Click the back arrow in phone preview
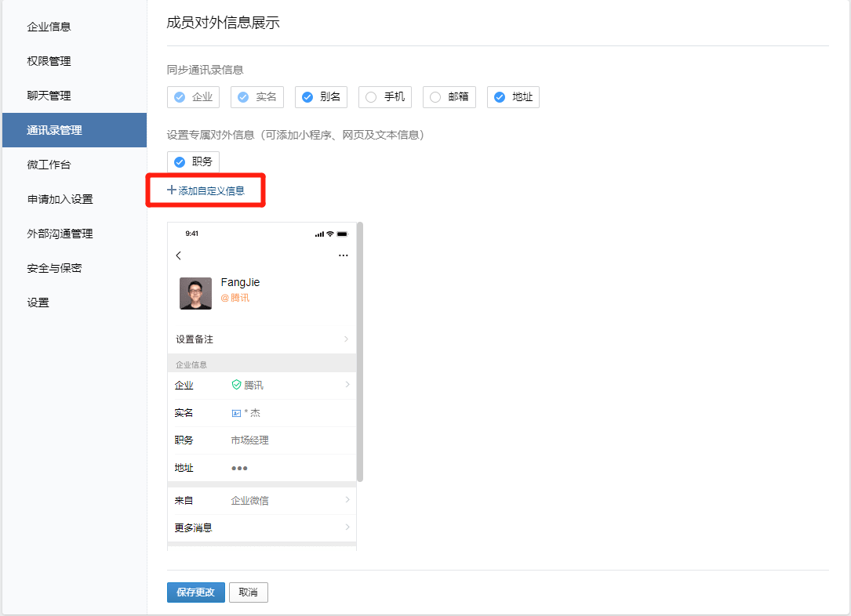Screen dimensions: 851x616 click(179, 255)
